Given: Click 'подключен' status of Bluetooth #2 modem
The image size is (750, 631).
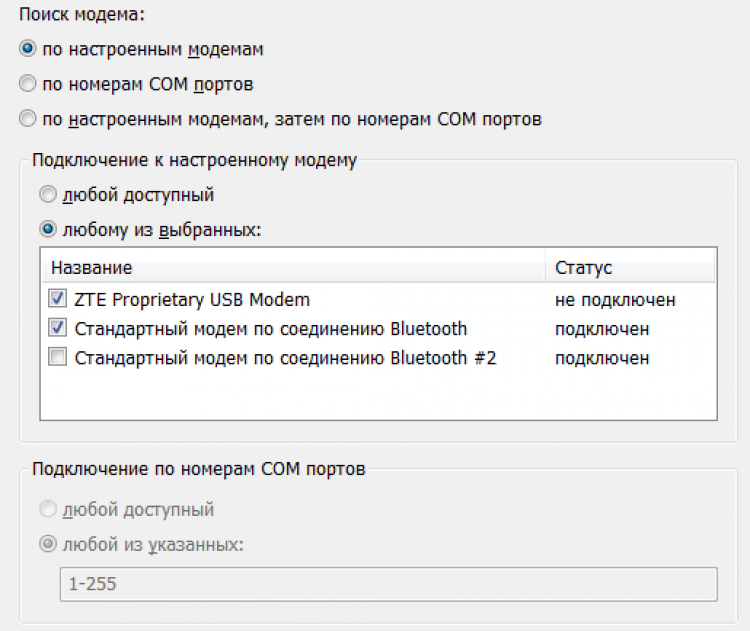Looking at the screenshot, I should (x=603, y=358).
